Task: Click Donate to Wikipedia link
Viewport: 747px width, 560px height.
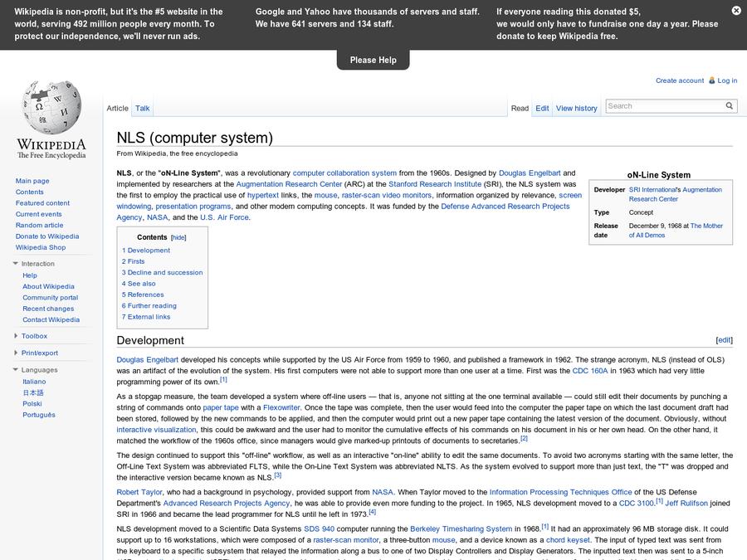Action: pyautogui.click(x=47, y=236)
